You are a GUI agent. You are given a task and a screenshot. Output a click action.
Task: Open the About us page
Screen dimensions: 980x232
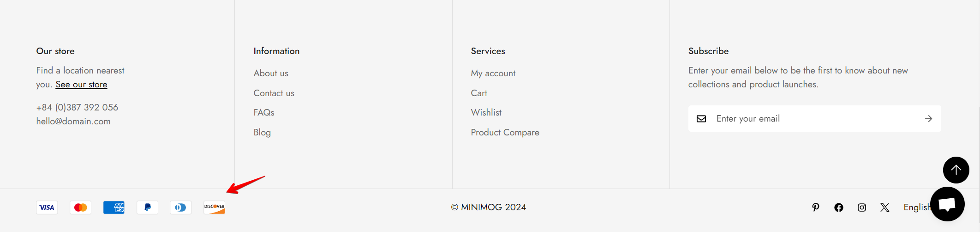tap(271, 73)
